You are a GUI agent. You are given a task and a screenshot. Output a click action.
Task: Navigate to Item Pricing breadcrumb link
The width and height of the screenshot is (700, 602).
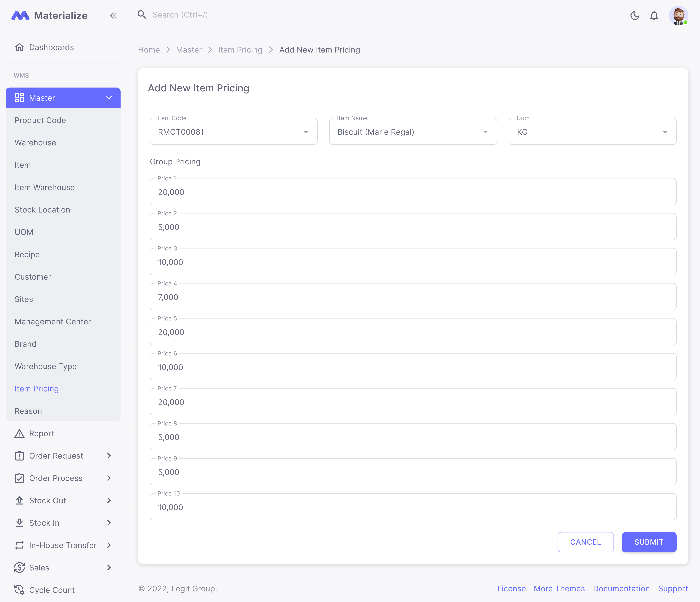240,50
